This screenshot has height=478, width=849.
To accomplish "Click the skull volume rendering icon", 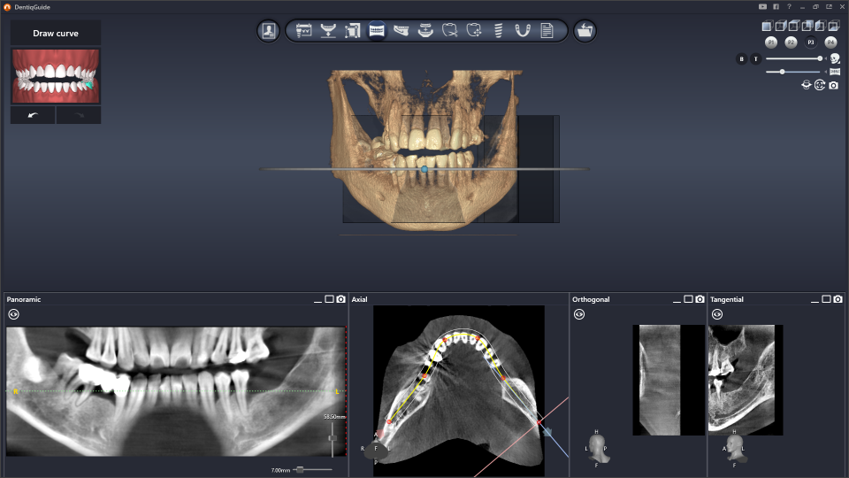I will point(835,58).
